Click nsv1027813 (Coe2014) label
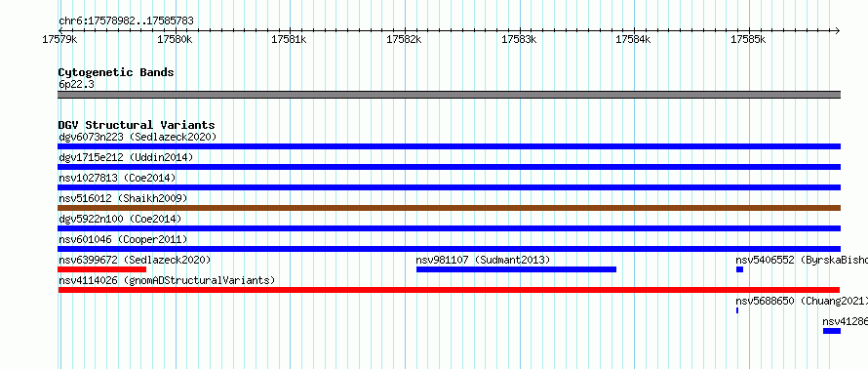Viewport: 868px width, 369px height. [x=117, y=178]
